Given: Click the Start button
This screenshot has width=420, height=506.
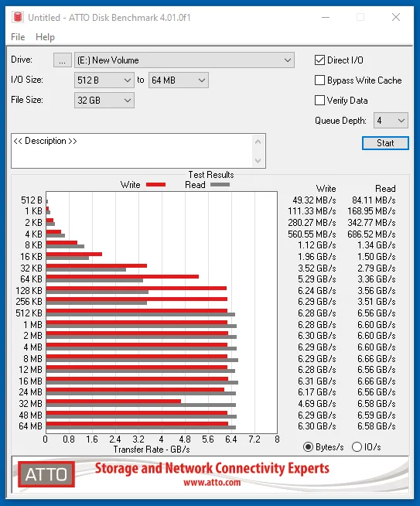Looking at the screenshot, I should click(385, 143).
